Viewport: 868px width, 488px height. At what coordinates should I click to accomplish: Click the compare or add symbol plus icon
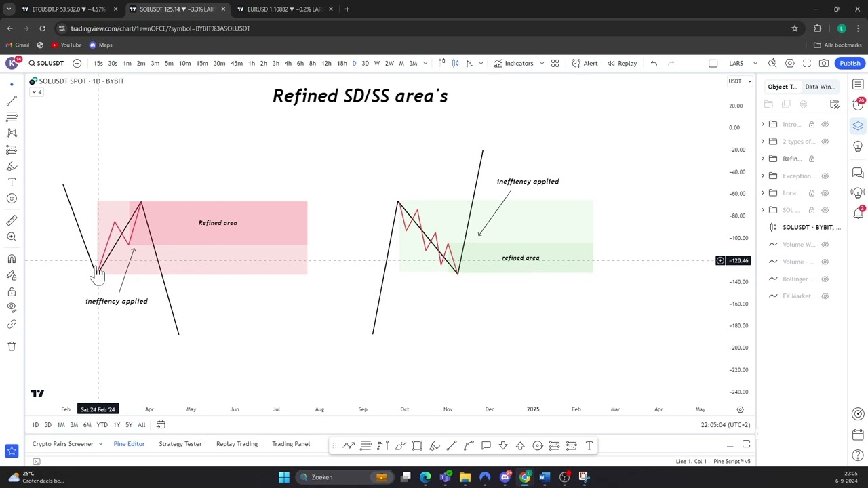click(77, 63)
